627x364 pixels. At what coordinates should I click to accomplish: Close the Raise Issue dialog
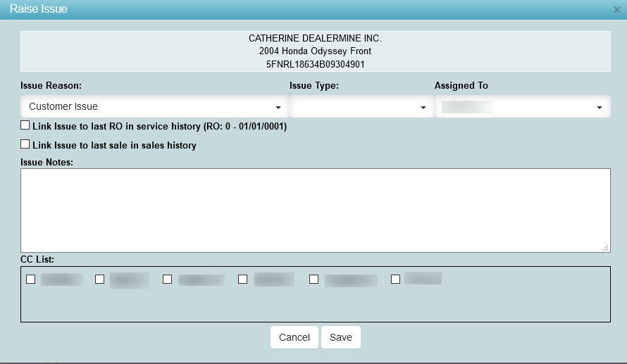(x=617, y=10)
